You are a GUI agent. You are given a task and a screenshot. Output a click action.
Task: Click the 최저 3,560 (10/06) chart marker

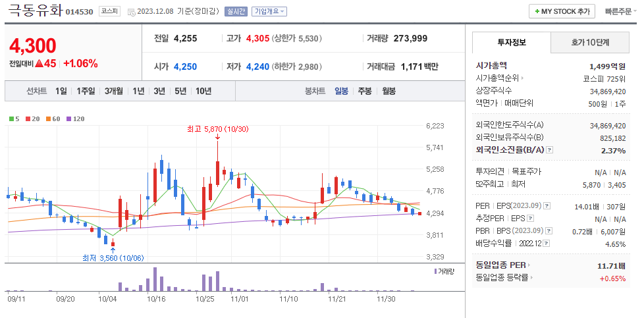pos(113,258)
